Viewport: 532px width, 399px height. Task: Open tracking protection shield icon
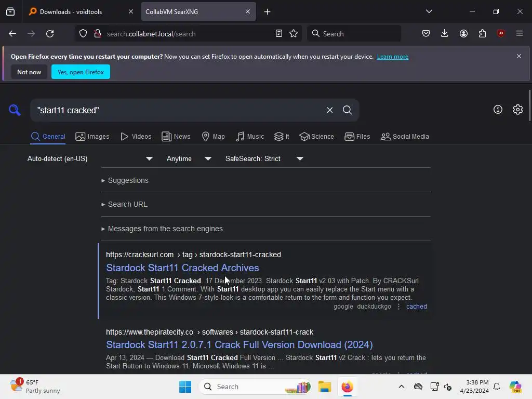[83, 34]
